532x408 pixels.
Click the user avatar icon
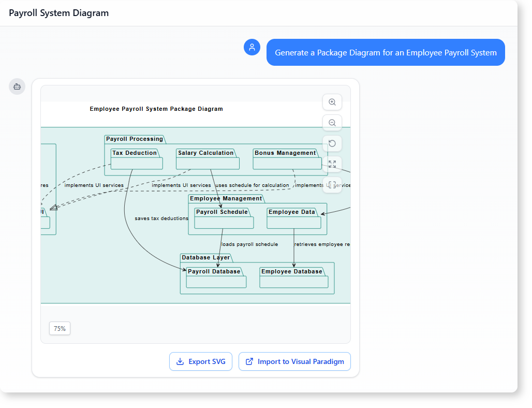252,48
